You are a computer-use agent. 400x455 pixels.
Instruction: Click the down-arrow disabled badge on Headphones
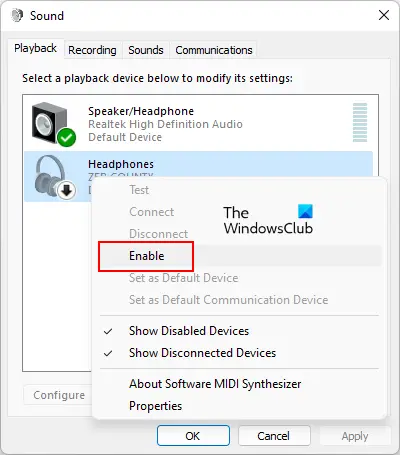(67, 191)
